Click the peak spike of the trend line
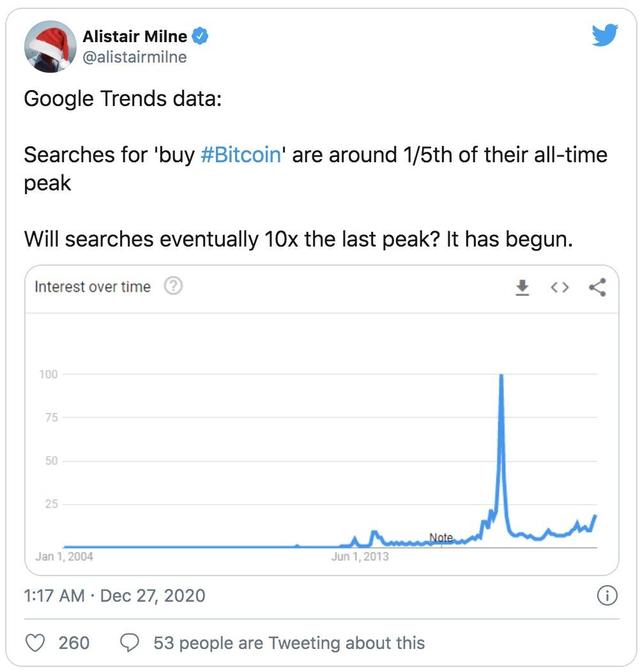The image size is (640, 672). tap(500, 378)
